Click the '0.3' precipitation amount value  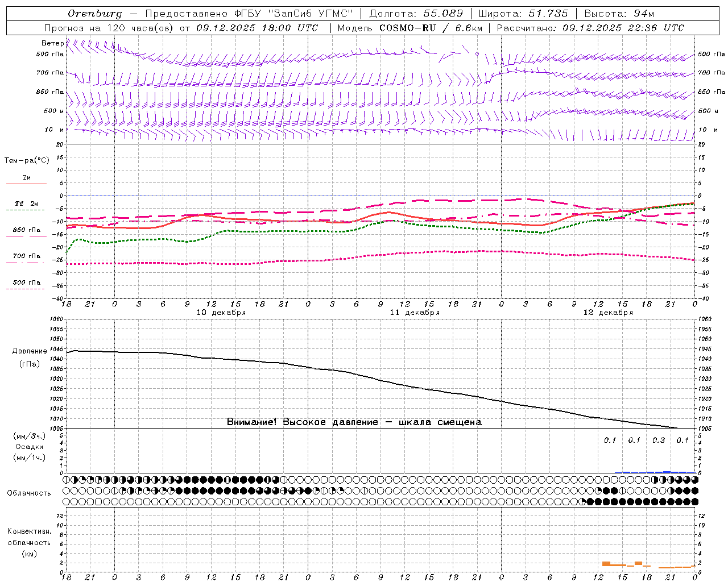pos(659,440)
